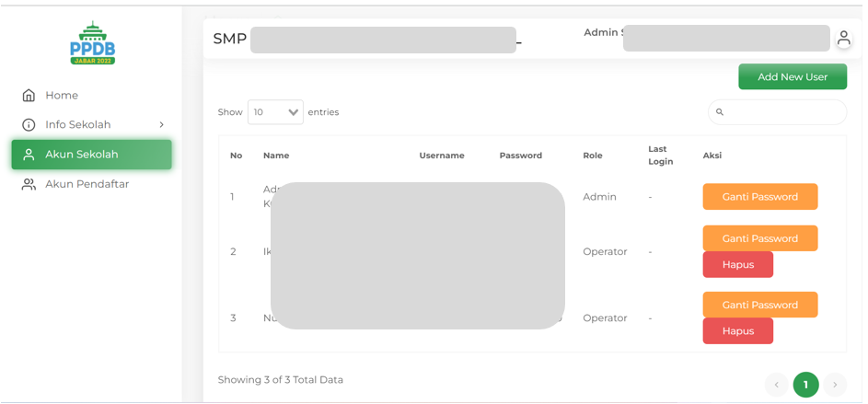
Task: Click Ganti Password for the Admin row
Action: coord(759,197)
